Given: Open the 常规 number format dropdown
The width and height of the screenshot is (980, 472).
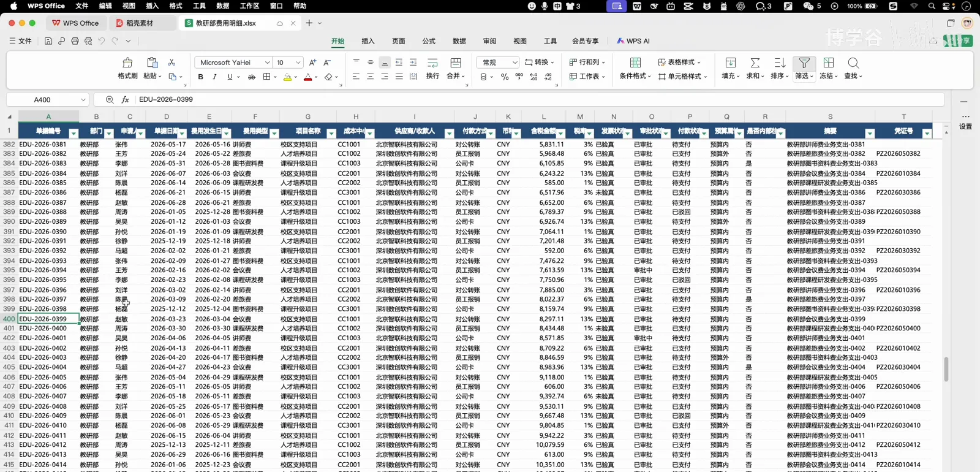Looking at the screenshot, I should tap(514, 63).
